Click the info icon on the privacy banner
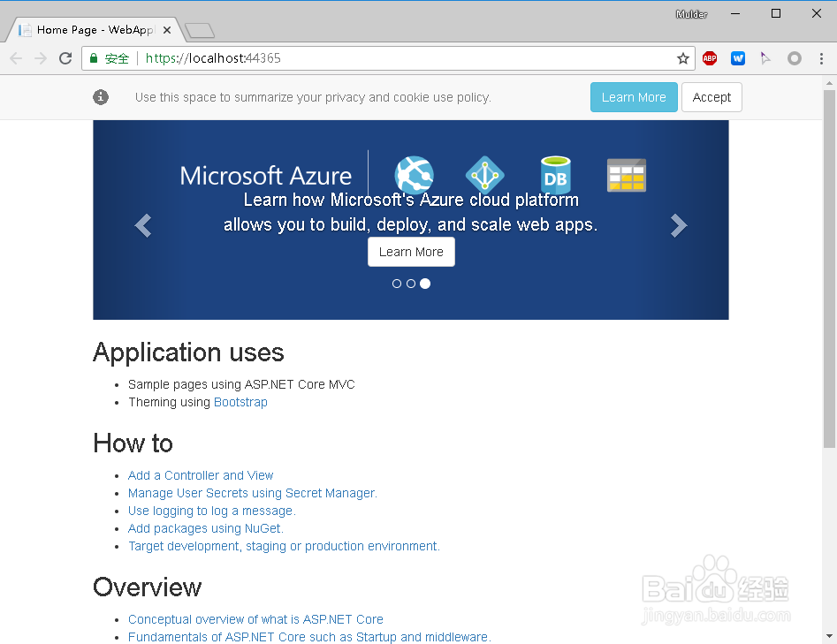 click(x=100, y=97)
